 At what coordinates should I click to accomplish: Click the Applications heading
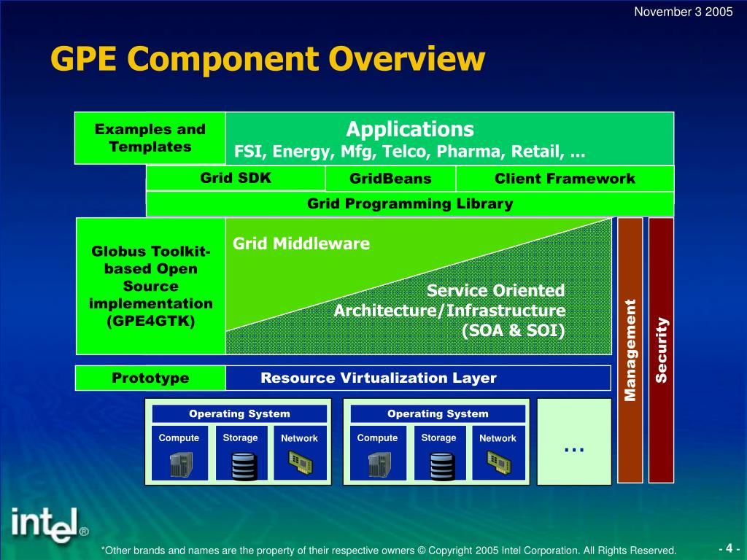click(x=410, y=129)
